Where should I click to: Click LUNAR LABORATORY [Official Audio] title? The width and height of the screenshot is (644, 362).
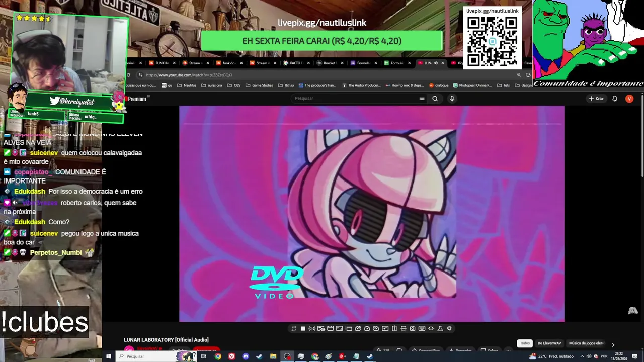pyautogui.click(x=166, y=340)
